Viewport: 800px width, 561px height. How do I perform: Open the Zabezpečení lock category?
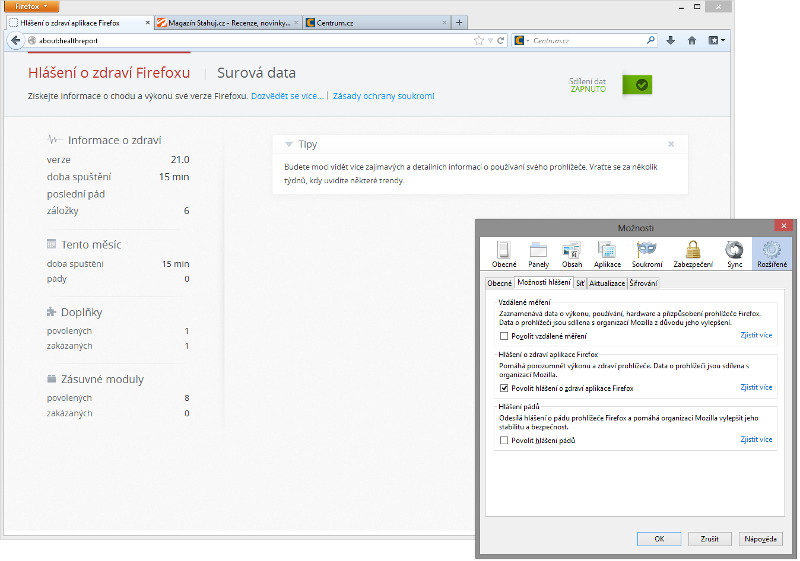tap(693, 254)
